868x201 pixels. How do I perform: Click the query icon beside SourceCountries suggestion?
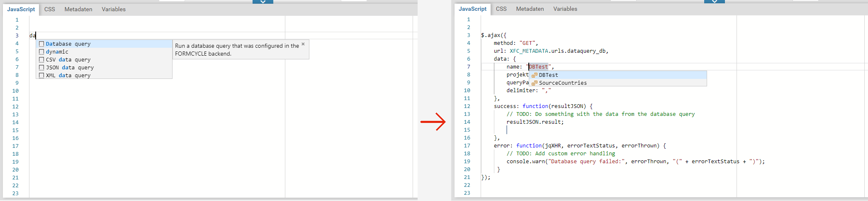[534, 83]
